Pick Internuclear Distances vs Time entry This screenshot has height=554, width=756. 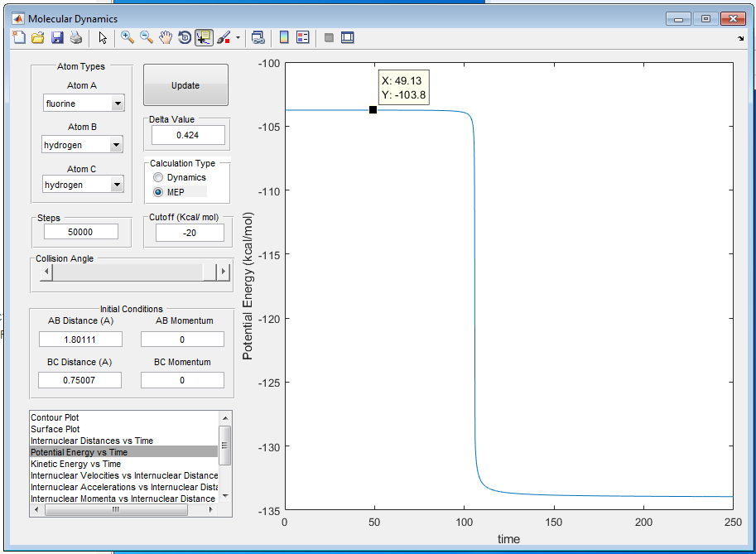(x=91, y=441)
